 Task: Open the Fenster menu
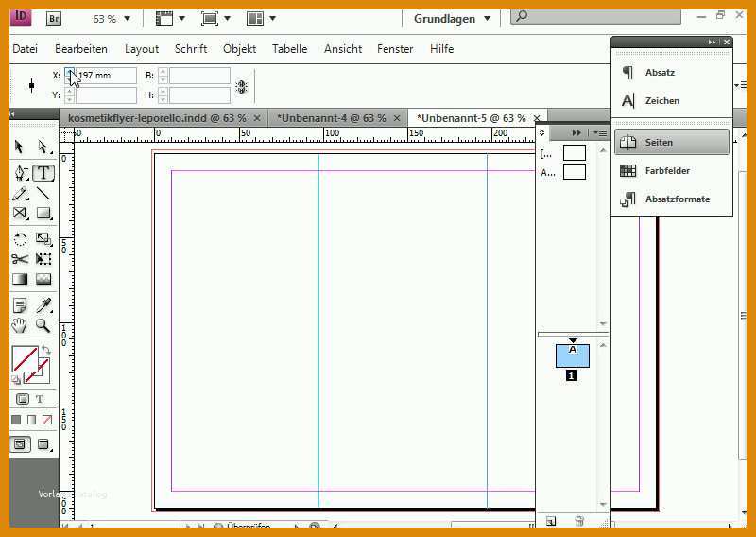pyautogui.click(x=395, y=49)
